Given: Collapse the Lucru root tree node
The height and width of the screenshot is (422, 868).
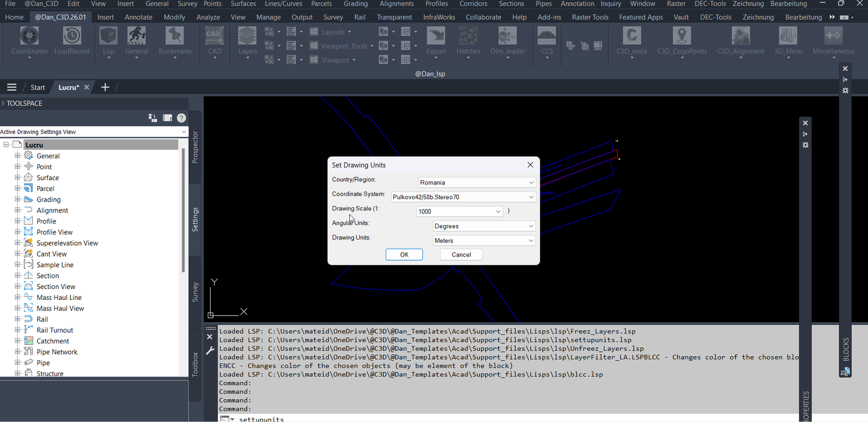Looking at the screenshot, I should click(7, 145).
